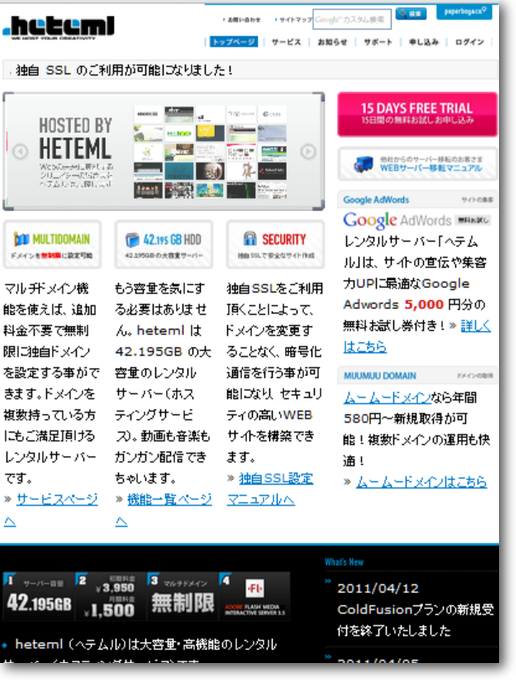Click the Flash Media Server icon
Image resolution: width=516 pixels, height=680 pixels.
point(255,596)
